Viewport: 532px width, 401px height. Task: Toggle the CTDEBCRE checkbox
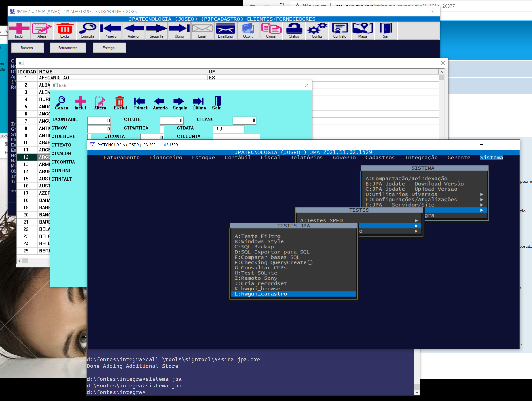89,137
